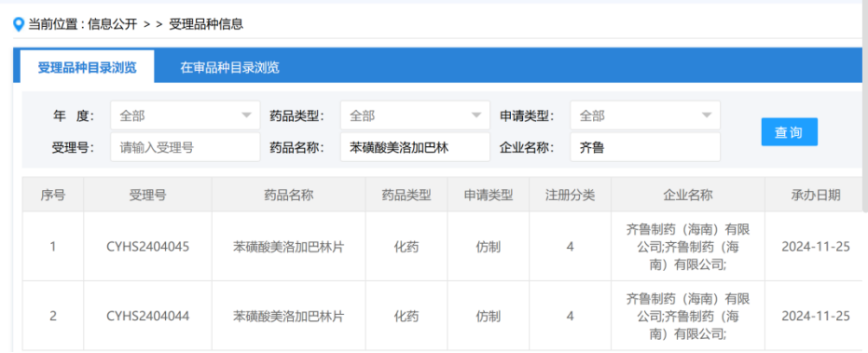Focus the 受理号 input field

(186, 147)
